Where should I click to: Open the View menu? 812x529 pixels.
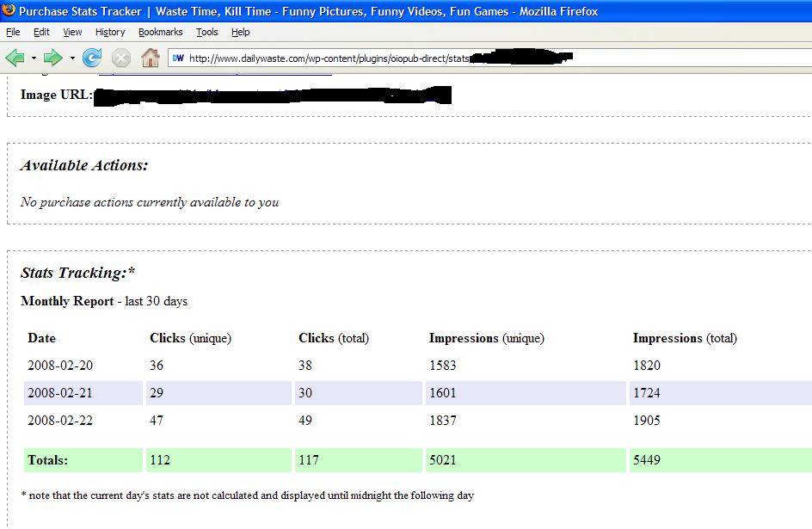[72, 32]
